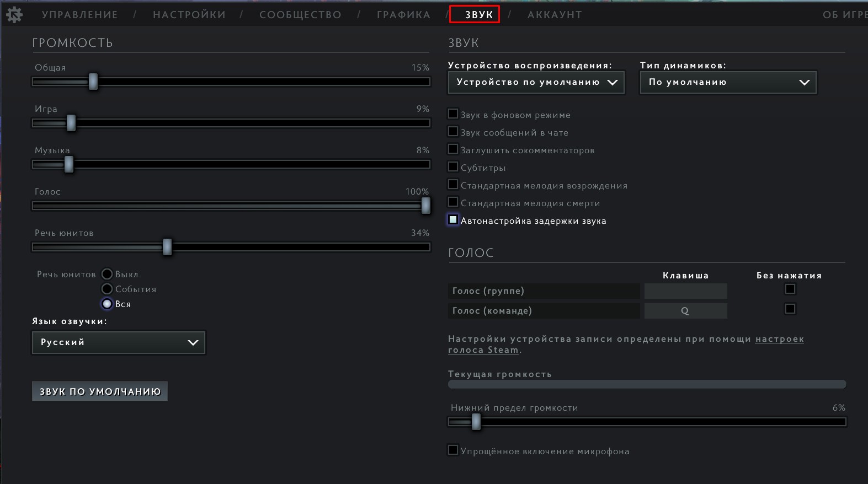The image size is (868, 484).
Task: Switch to the УПРАВЛЕНИЕ tab
Action: [80, 15]
